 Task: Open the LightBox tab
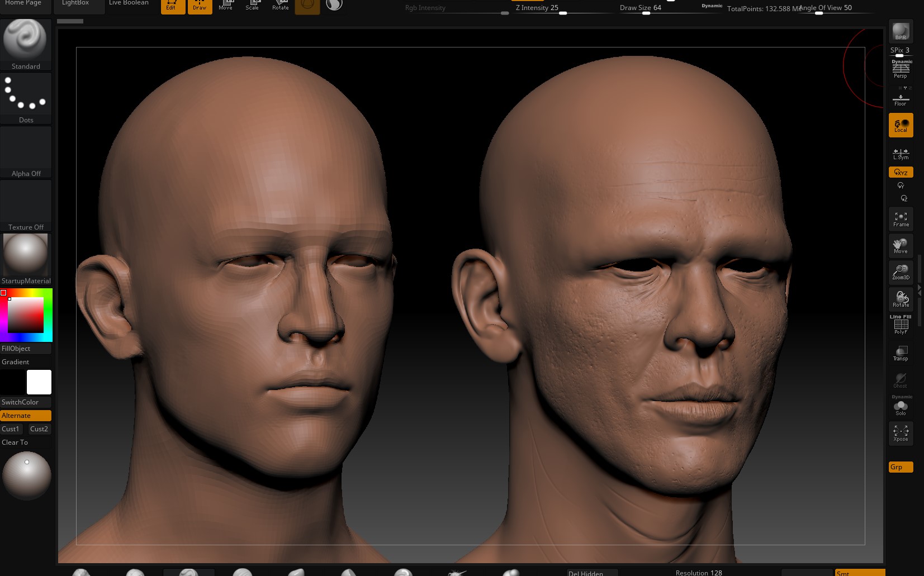pos(75,3)
